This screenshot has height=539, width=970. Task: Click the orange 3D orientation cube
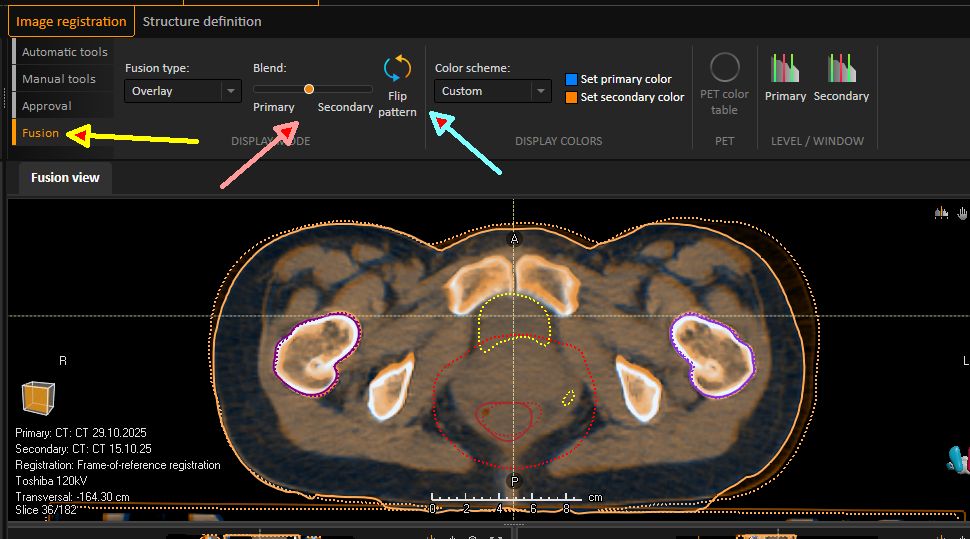38,397
